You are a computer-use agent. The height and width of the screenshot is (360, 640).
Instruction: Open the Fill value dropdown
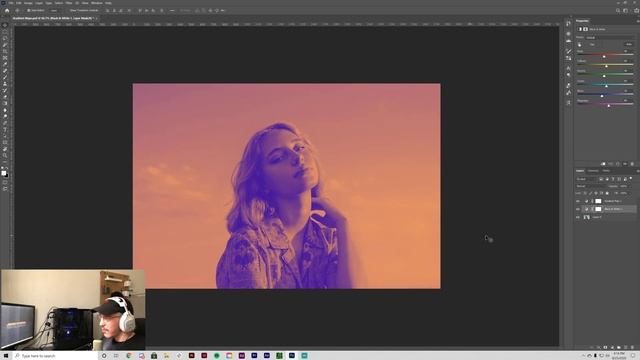pyautogui.click(x=631, y=193)
